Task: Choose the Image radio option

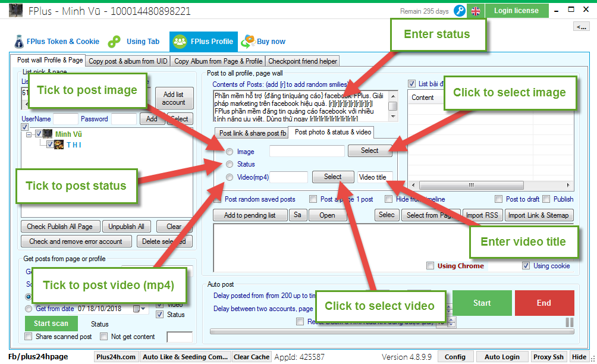Action: [230, 152]
